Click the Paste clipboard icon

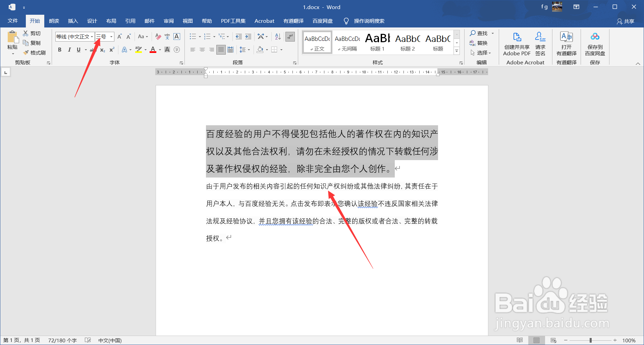(x=12, y=37)
